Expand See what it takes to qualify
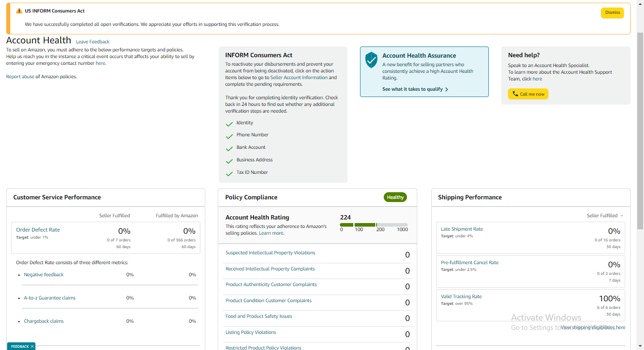The width and height of the screenshot is (644, 350). (415, 89)
